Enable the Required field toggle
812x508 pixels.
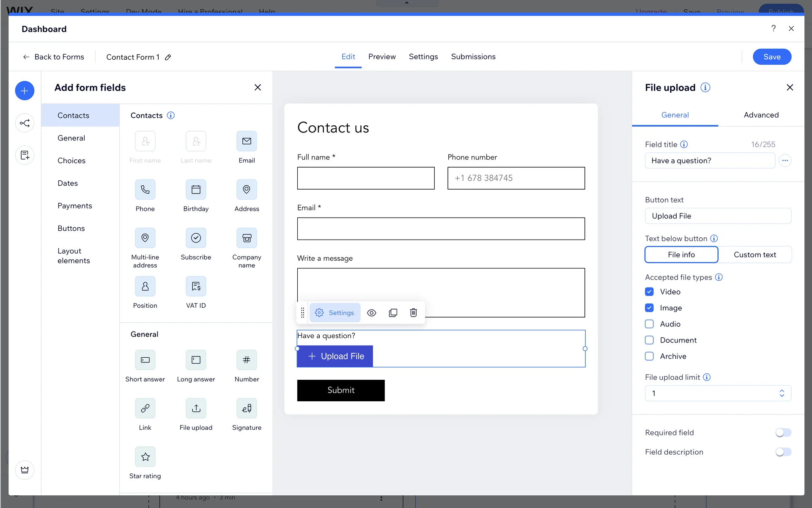point(783,433)
